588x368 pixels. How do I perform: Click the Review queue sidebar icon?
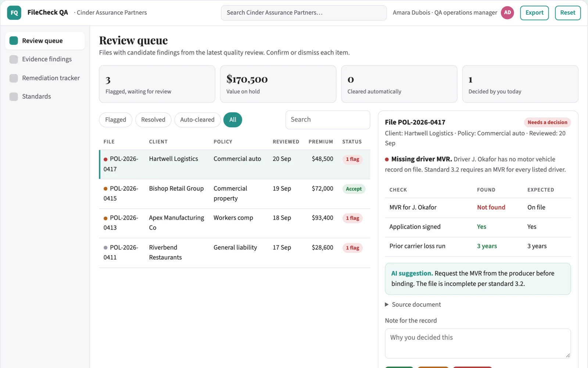pos(14,40)
